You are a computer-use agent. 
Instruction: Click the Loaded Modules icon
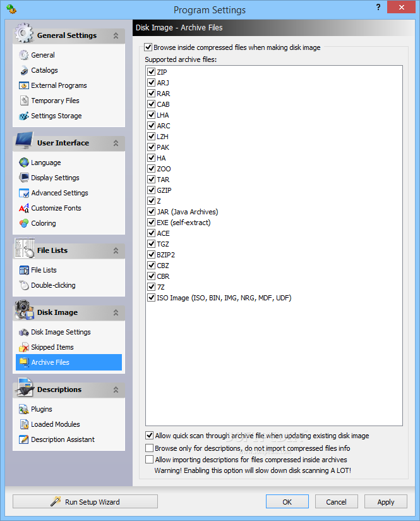tap(24, 424)
